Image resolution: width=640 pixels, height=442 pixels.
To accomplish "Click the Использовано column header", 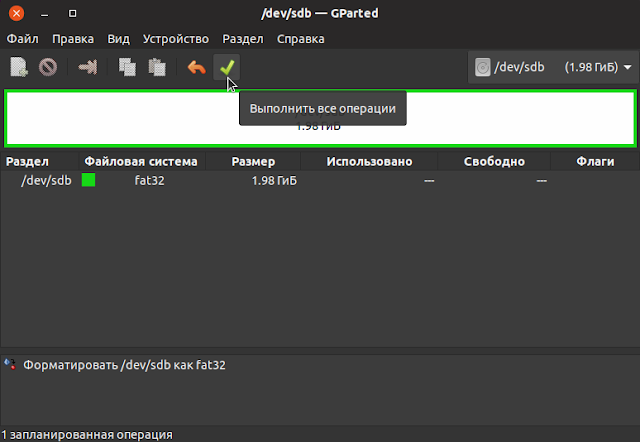I will (x=369, y=162).
